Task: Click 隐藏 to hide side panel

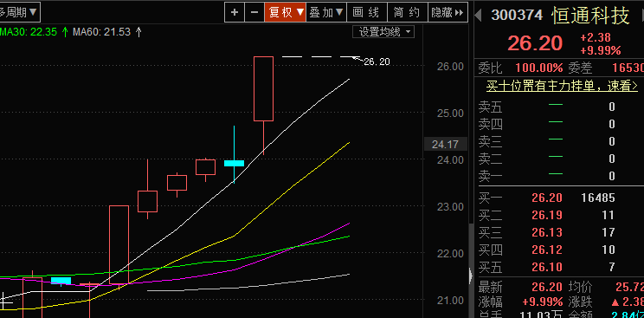Action: tap(448, 12)
